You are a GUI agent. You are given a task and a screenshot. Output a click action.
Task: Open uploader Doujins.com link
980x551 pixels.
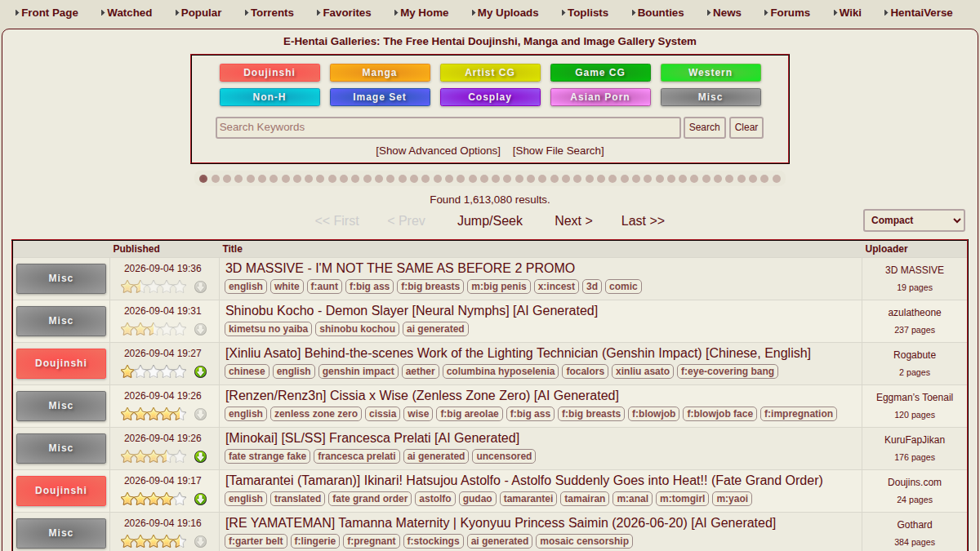(x=915, y=482)
